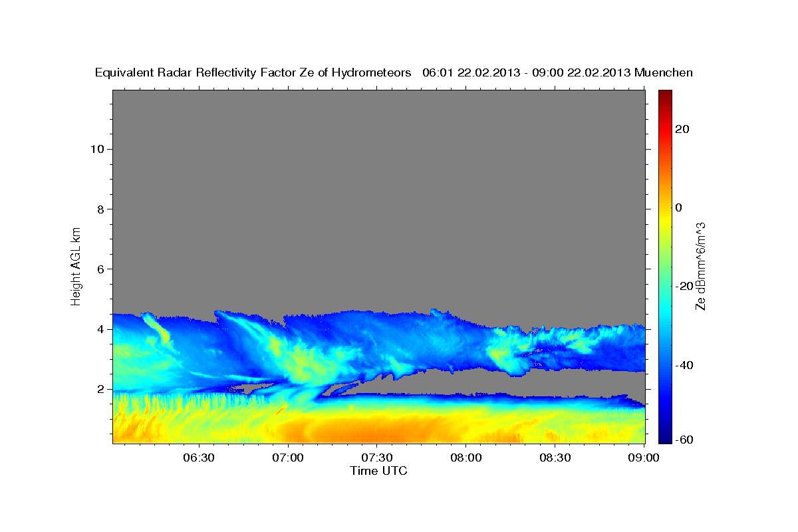Viewport: 798px width, 532px height.
Task: Click the '07:00' time tick label
Action: 289,458
